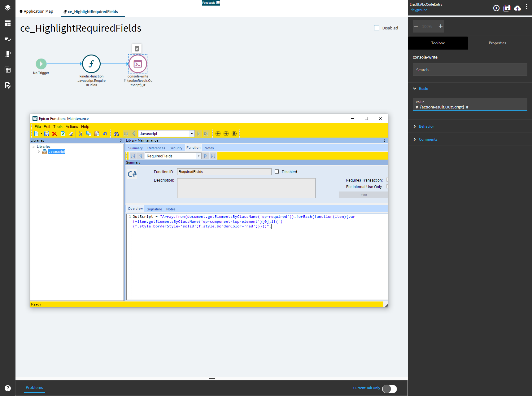Collapse the Basic section

click(415, 89)
